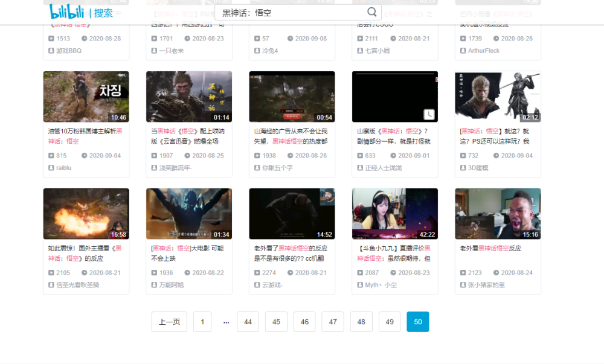Click the uploader icon beside 张小猪家的崽
Viewport: 604px width, 364px height.
click(463, 285)
